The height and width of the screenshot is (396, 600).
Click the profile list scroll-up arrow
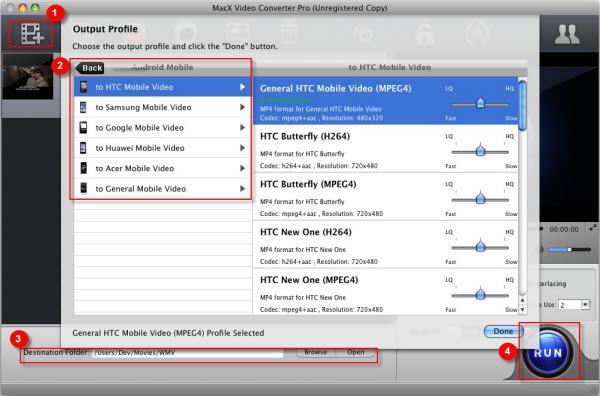522,300
